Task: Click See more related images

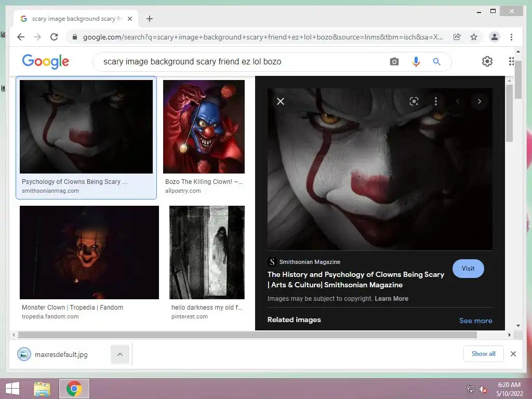Action: (x=475, y=321)
